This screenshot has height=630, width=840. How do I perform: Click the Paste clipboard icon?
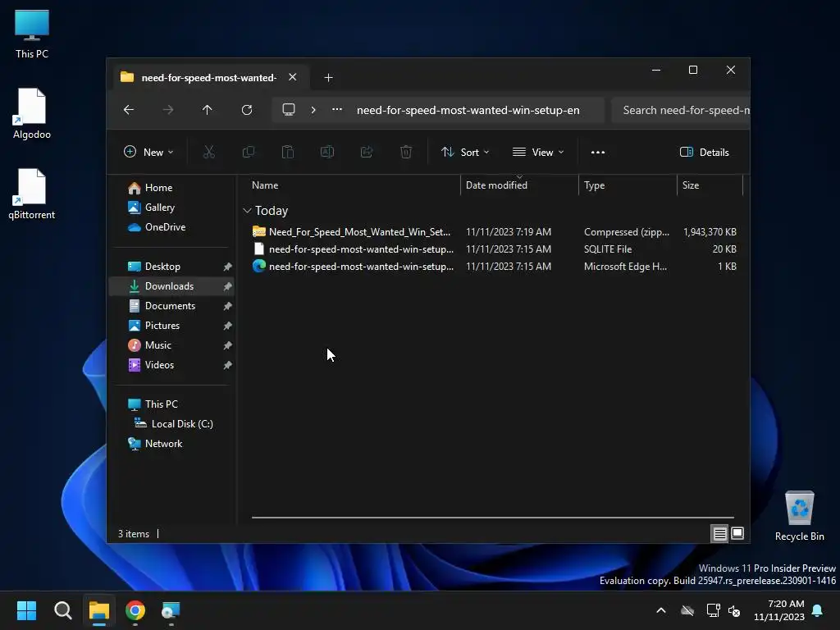click(288, 152)
